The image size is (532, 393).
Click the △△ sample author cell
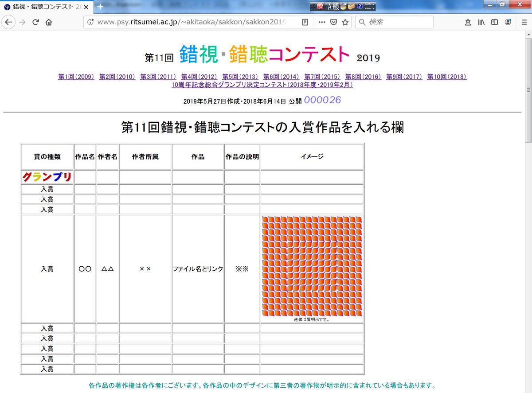coord(107,269)
